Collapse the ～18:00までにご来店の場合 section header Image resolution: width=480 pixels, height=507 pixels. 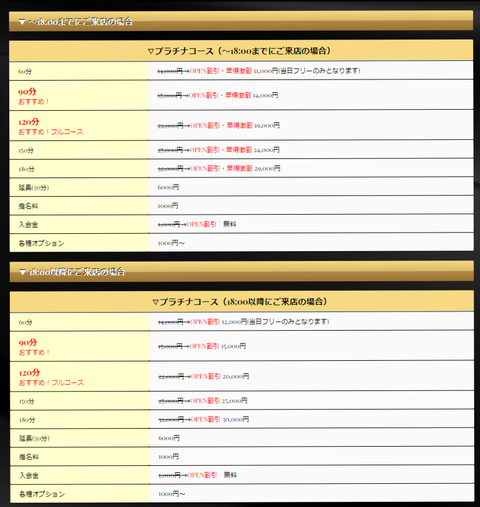241,21
